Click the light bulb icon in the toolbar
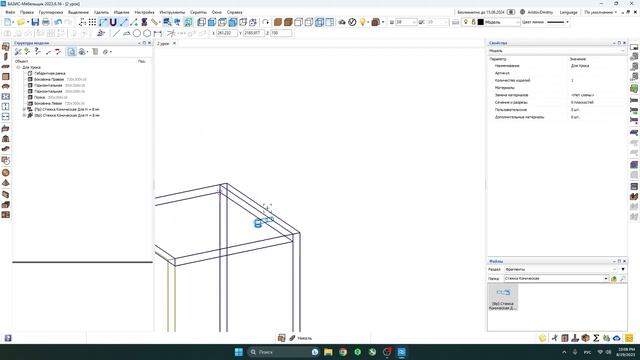Image resolution: width=640 pixels, height=360 pixels. (362, 22)
